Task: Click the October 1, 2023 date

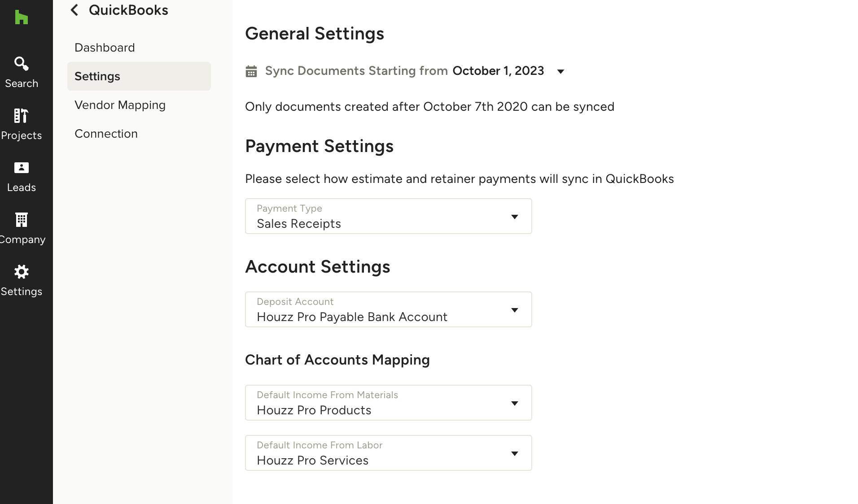Action: click(498, 71)
